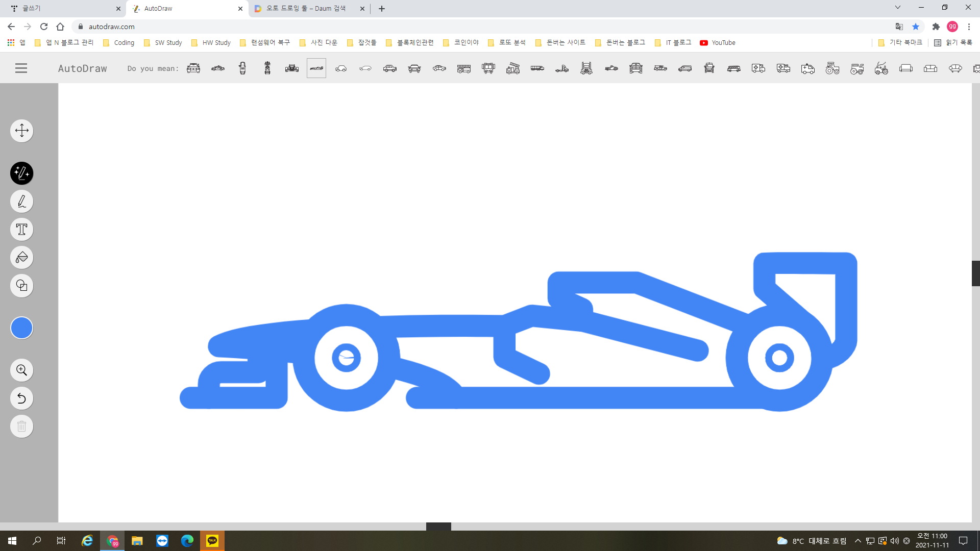
Task: Open the AutoDraw hamburger menu
Action: tap(21, 68)
